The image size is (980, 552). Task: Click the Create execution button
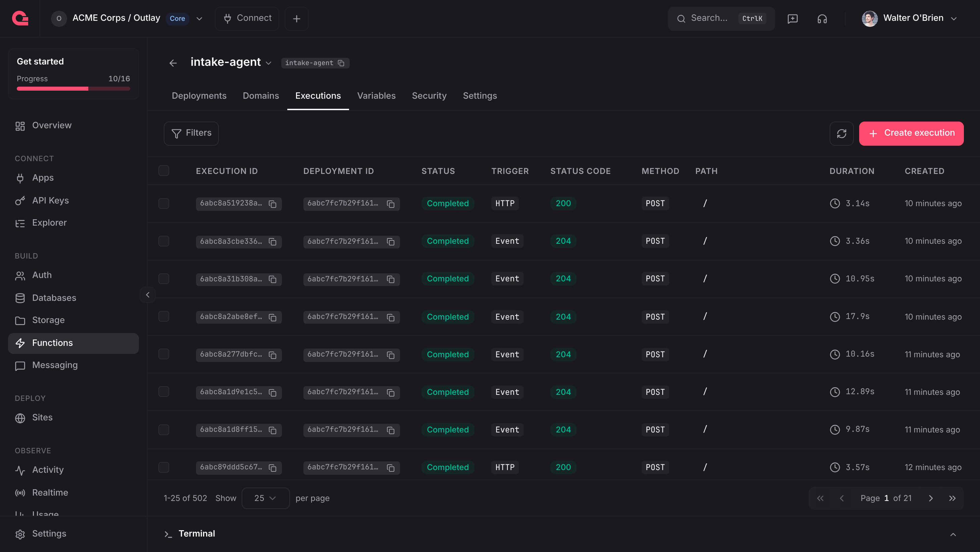[x=911, y=133]
